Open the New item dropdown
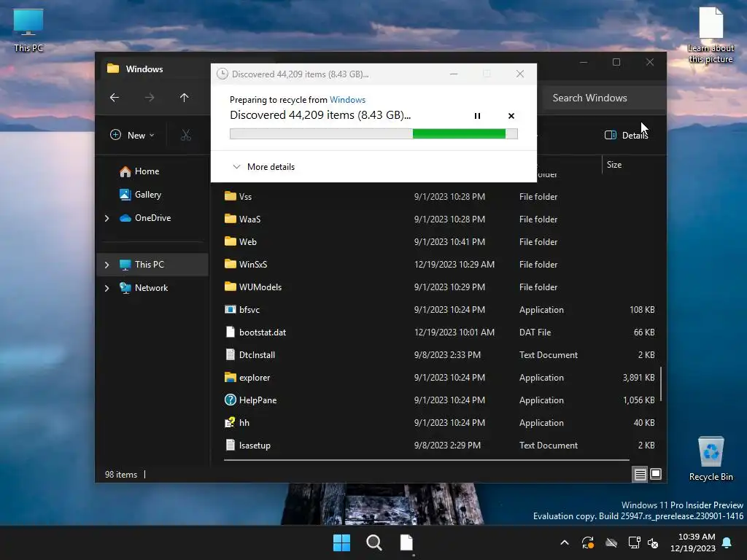The width and height of the screenshot is (747, 560). (x=133, y=135)
